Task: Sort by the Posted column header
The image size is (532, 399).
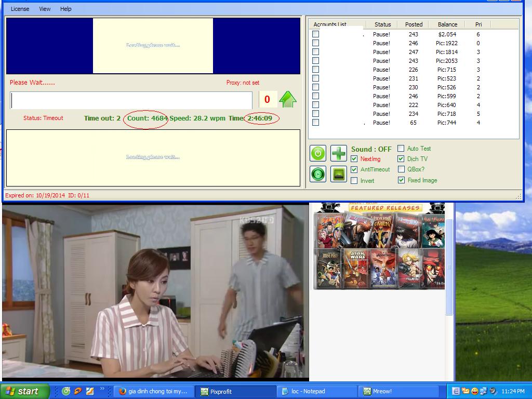Action: click(x=414, y=24)
